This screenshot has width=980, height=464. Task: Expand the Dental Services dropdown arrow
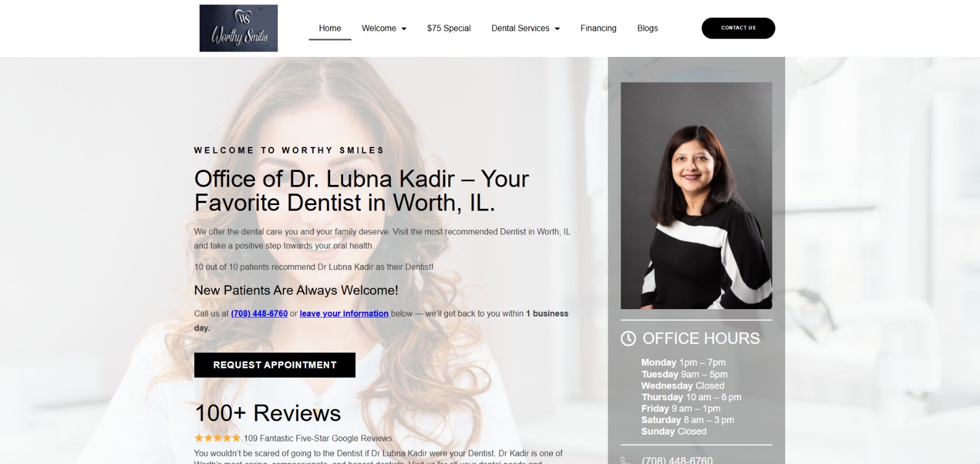[x=557, y=29]
